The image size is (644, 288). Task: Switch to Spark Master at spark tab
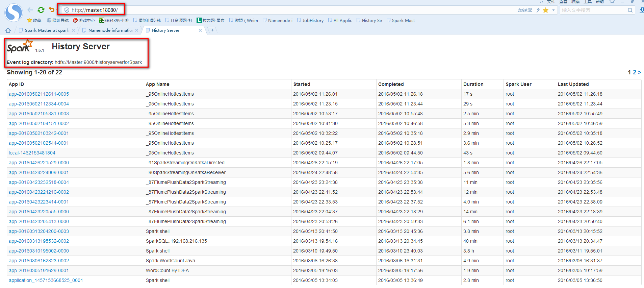click(47, 30)
